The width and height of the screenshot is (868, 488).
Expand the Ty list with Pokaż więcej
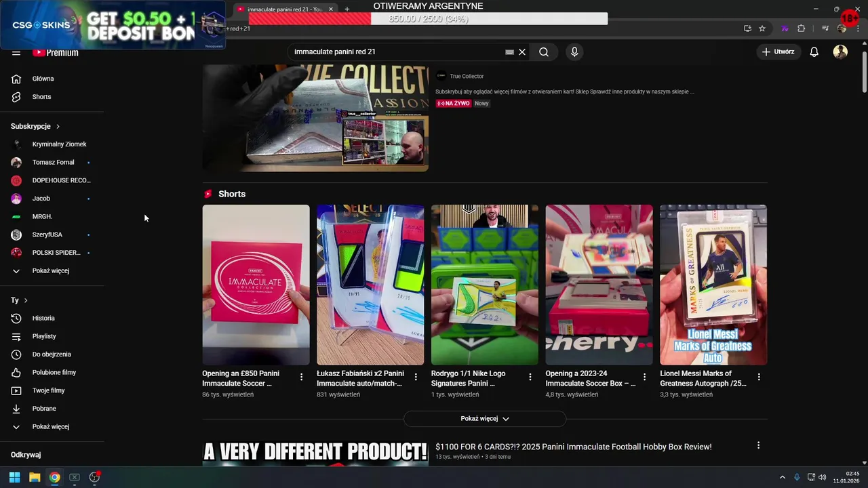(x=52, y=426)
